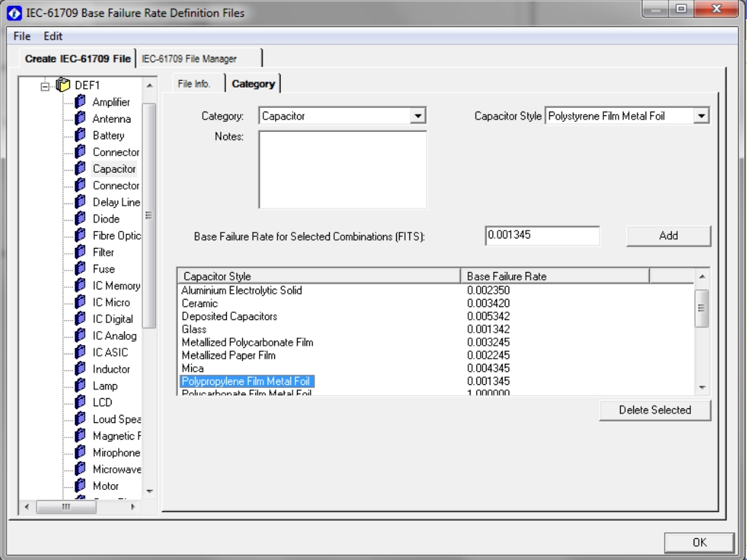Click the book icon next to Diode

pyautogui.click(x=80, y=218)
